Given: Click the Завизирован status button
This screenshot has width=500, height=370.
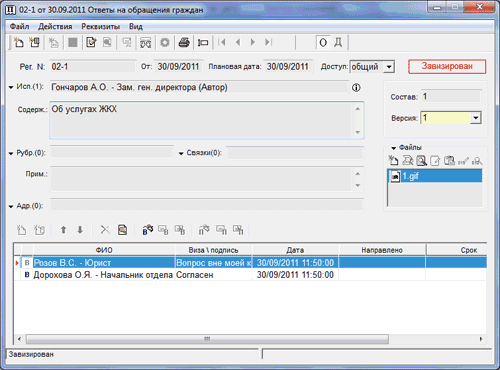Looking at the screenshot, I should coord(447,66).
